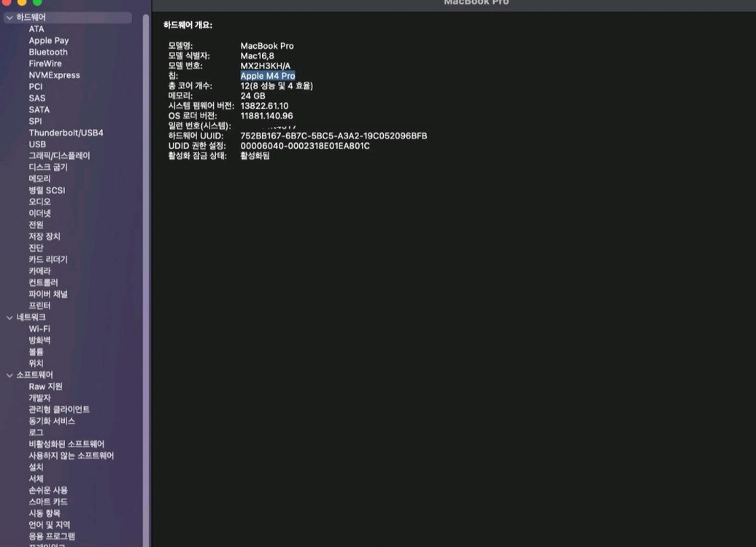Select 그래픽/디스플레이 in hardware list

(59, 156)
